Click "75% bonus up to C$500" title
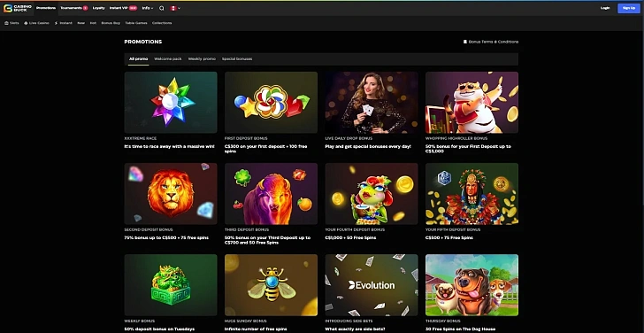The width and height of the screenshot is (644, 333). [166, 237]
